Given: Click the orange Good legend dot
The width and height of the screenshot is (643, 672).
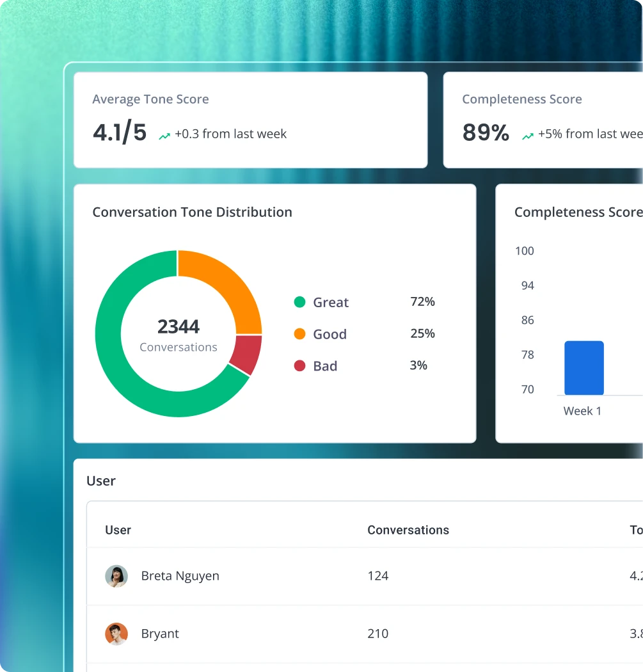Looking at the screenshot, I should click(300, 334).
